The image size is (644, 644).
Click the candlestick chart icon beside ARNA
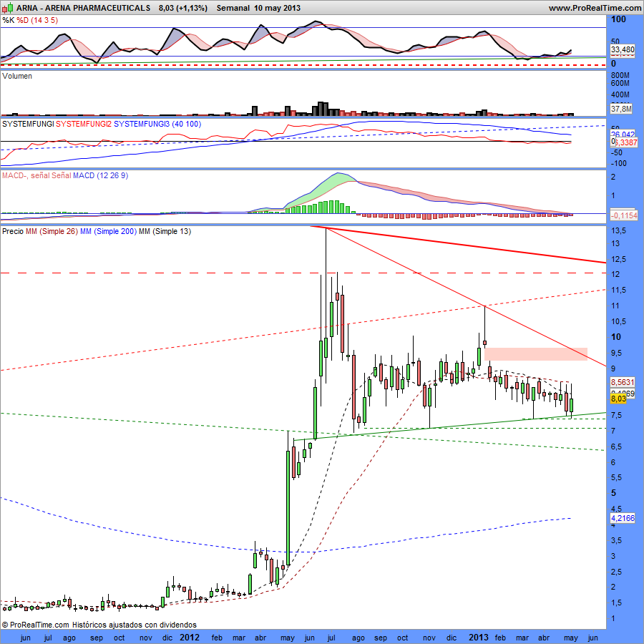click(8, 8)
